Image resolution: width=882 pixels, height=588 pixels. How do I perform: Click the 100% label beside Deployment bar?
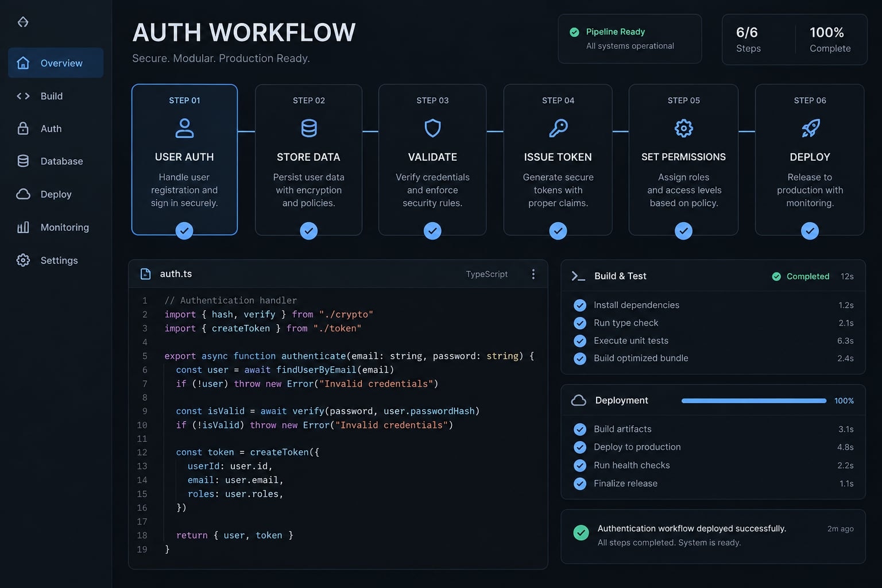844,401
